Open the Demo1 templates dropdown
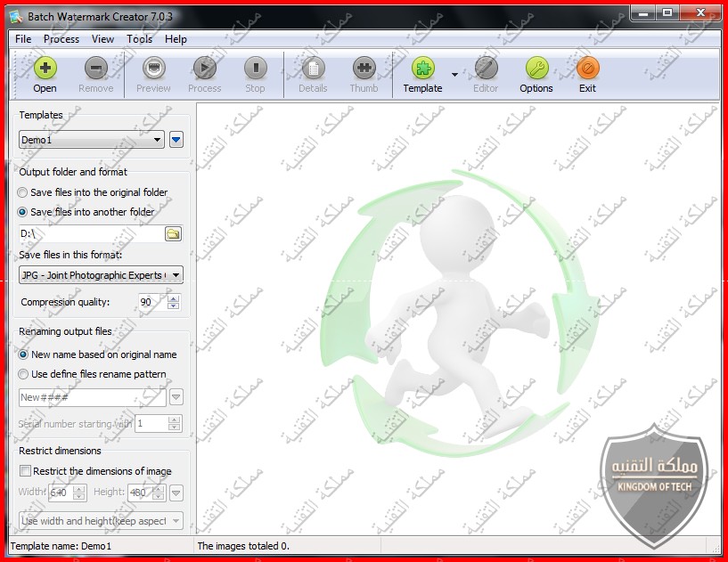The image size is (728, 562). point(92,139)
